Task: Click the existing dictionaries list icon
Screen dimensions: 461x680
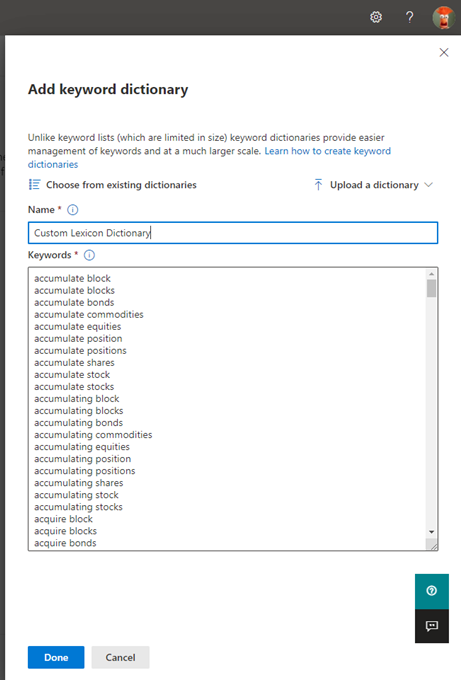Action: click(x=34, y=185)
